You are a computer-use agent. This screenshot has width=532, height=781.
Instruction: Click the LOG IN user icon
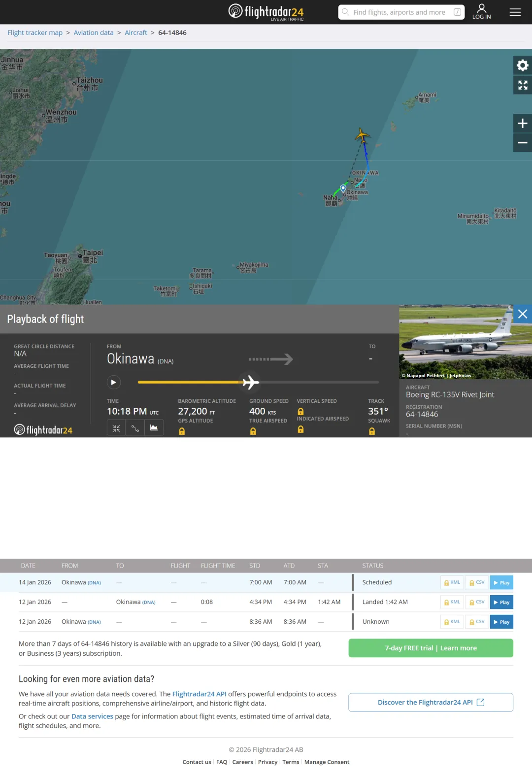(481, 12)
